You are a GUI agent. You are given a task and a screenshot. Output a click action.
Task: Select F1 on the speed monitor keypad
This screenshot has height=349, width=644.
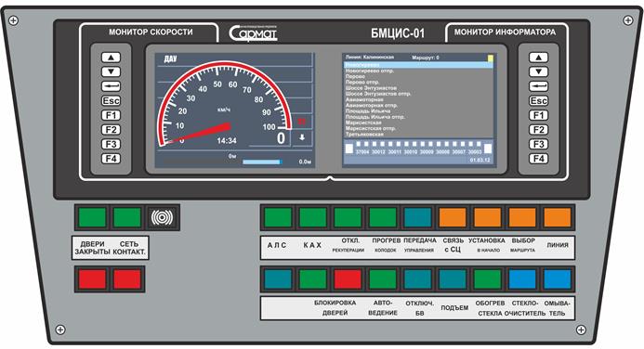(x=111, y=115)
